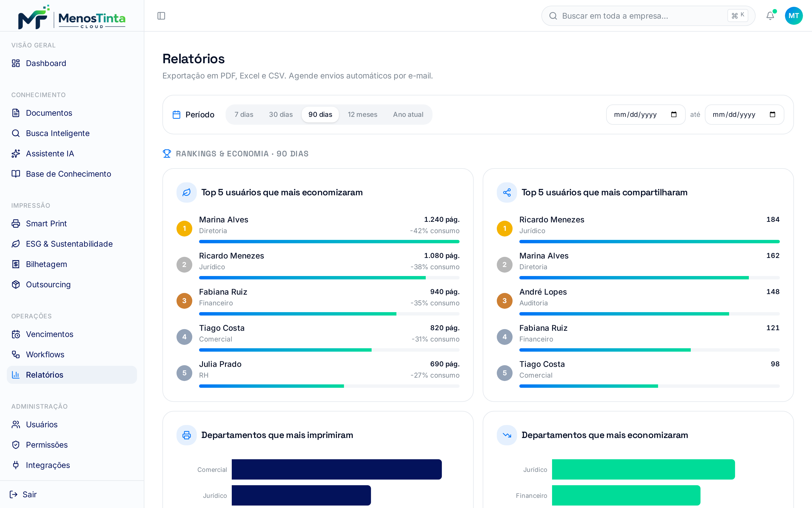Click Ricardo Menezes sharing progress bar

tap(649, 242)
